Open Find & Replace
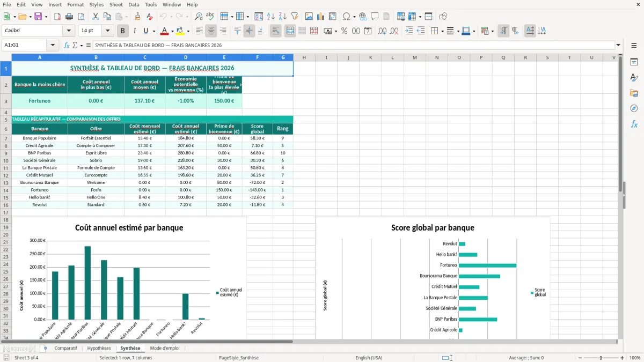Viewport: 644px width, 362px height. tap(199, 17)
